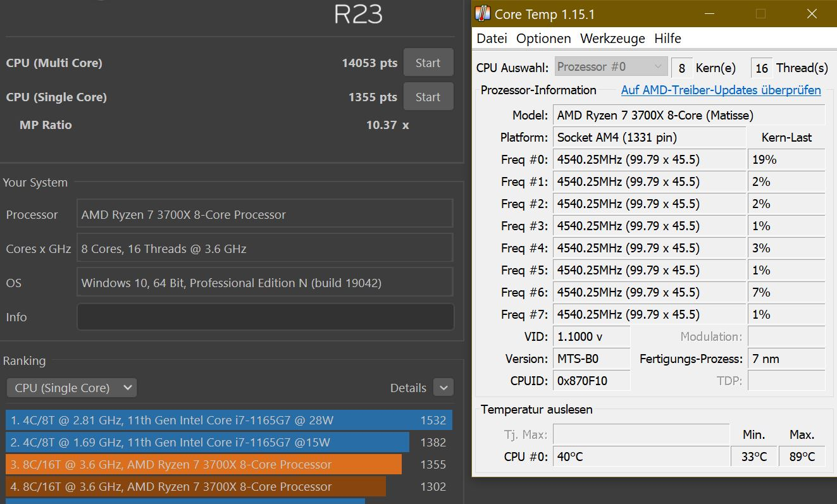Screen dimensions: 837x504
Task: Click the 1355 pts single core score
Action: click(373, 97)
